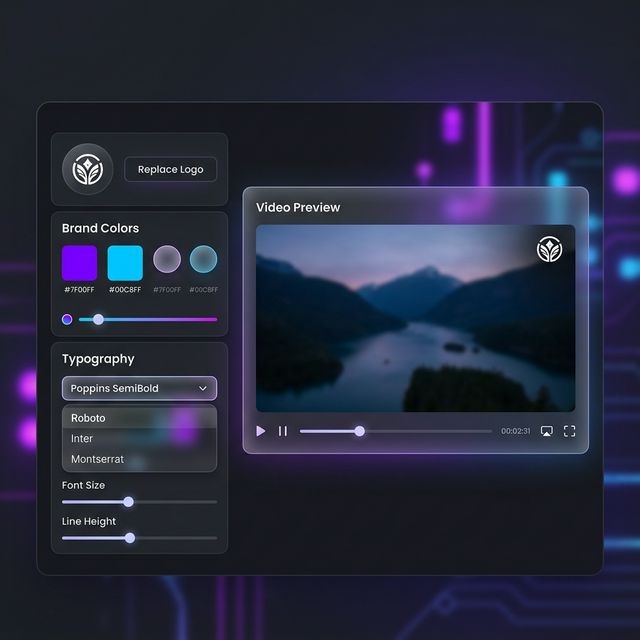Select Roboto from the font list

point(140,418)
